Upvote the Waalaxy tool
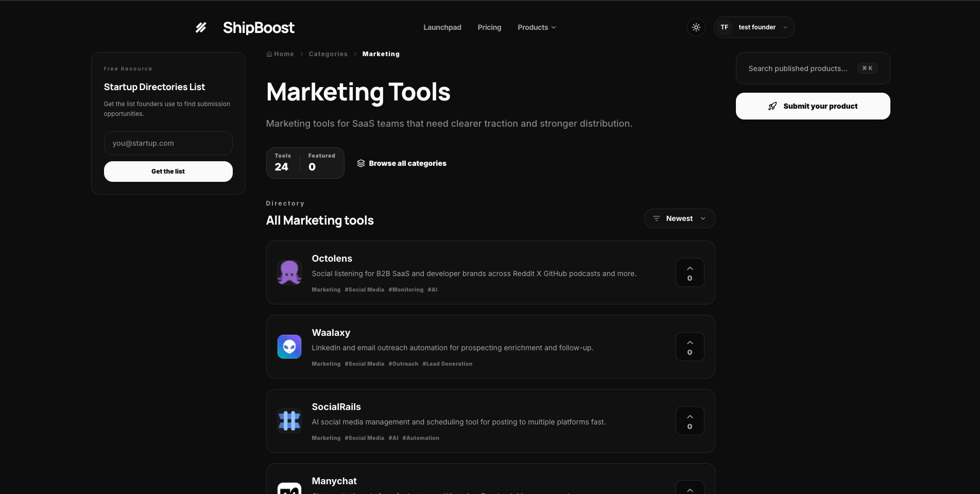 click(690, 347)
